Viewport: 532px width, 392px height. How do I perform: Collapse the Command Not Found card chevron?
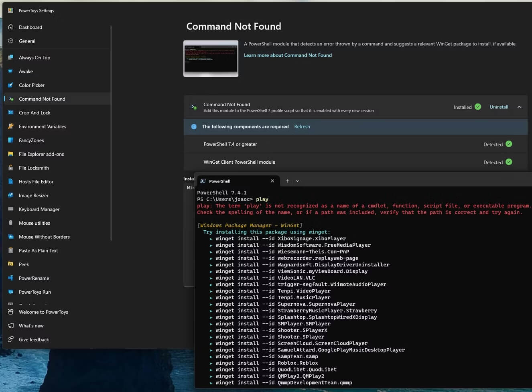[x=519, y=107]
